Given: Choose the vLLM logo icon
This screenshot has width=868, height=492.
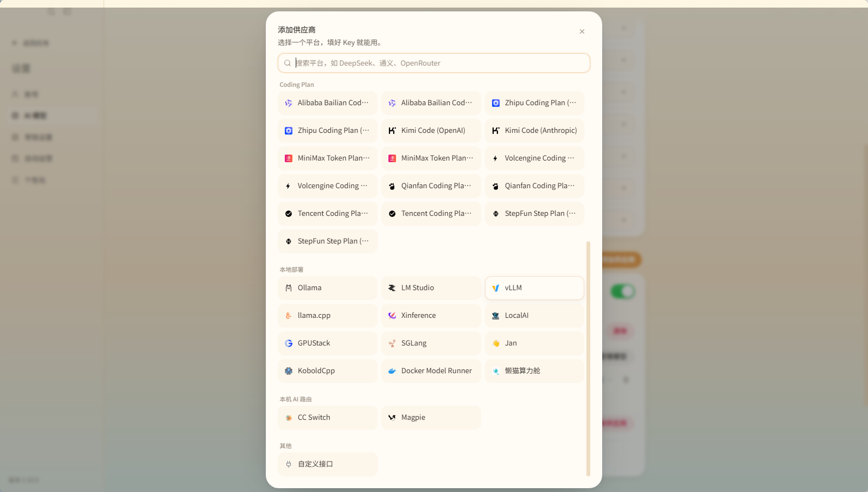Looking at the screenshot, I should (496, 288).
